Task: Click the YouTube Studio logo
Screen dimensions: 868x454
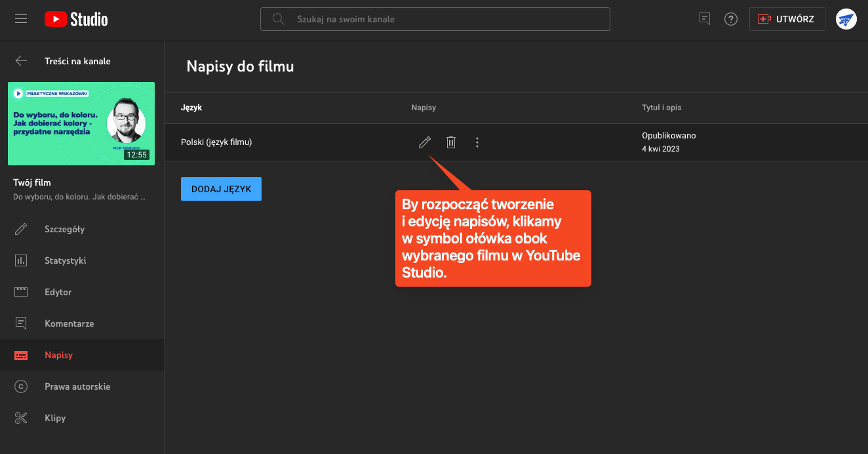Action: point(76,19)
